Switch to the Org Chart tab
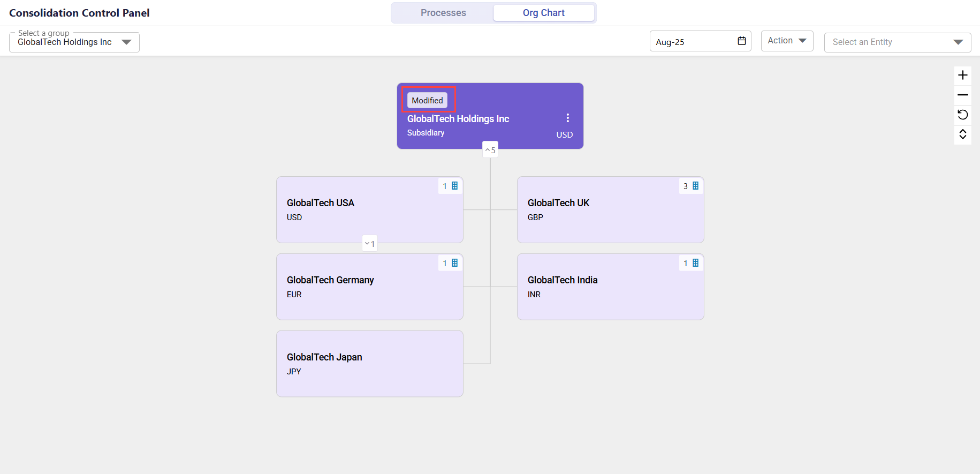The height and width of the screenshot is (474, 980). 543,13
